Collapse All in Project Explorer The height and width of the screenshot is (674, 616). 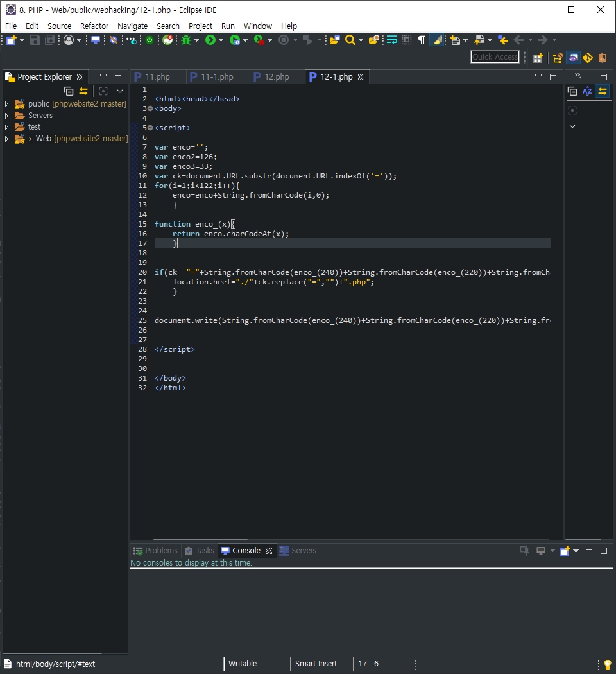point(69,91)
